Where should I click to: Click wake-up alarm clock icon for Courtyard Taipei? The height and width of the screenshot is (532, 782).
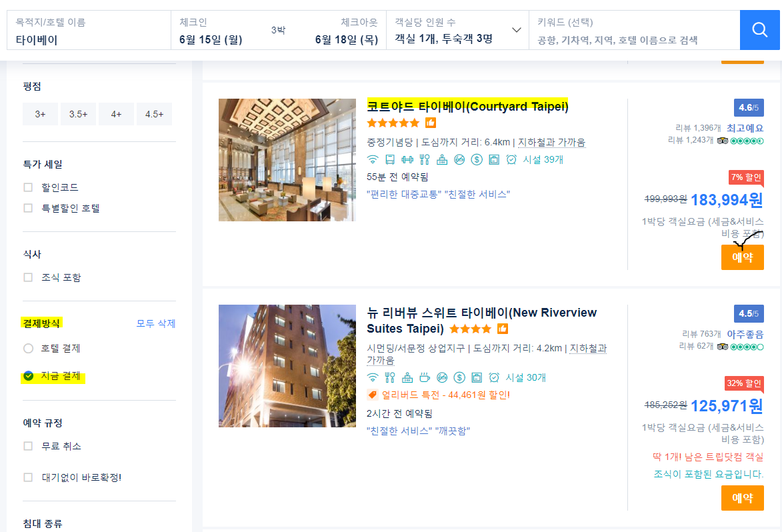(x=511, y=159)
